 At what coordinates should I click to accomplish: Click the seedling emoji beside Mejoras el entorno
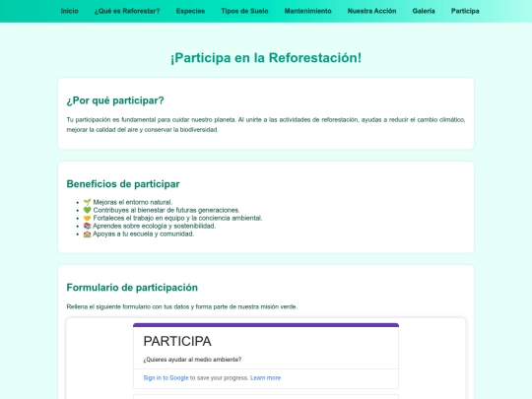click(x=88, y=202)
